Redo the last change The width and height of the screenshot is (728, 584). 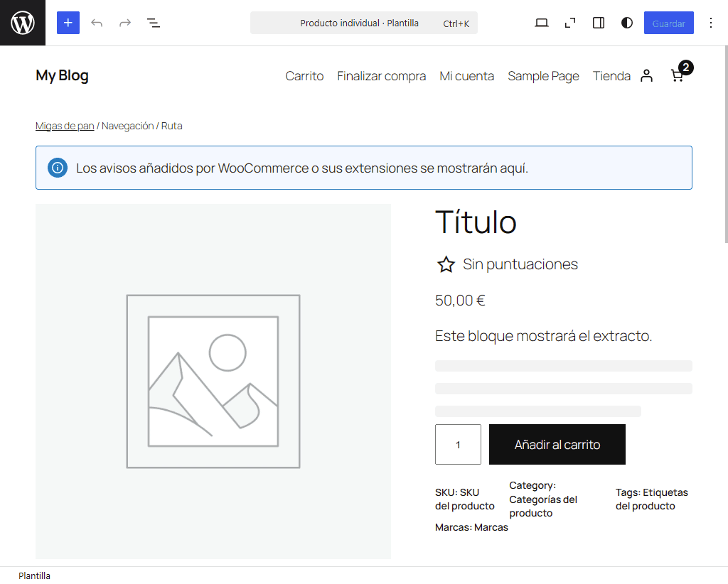125,23
